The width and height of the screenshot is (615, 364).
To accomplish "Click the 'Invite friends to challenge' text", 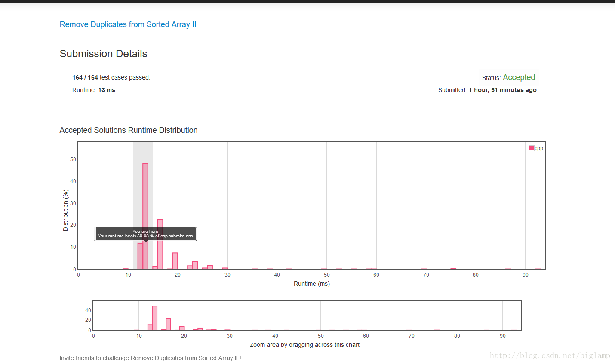I will coord(150,358).
